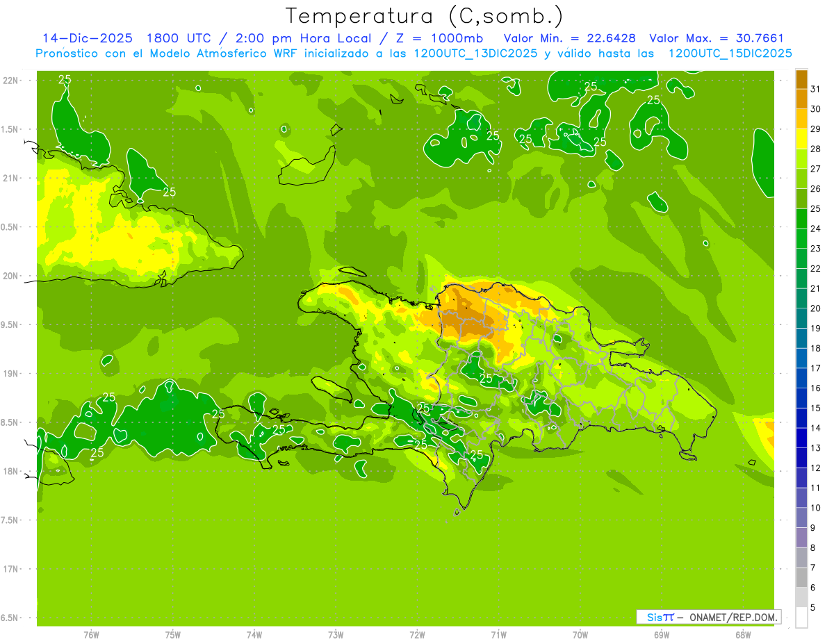Click the "75W" longitude axis label
Viewport: 834px width, 644px height.
point(173,635)
